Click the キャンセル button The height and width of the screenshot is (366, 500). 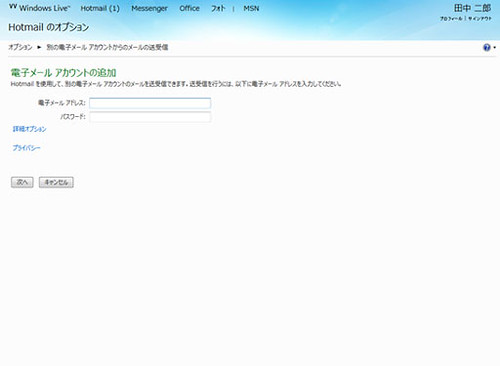[56, 182]
